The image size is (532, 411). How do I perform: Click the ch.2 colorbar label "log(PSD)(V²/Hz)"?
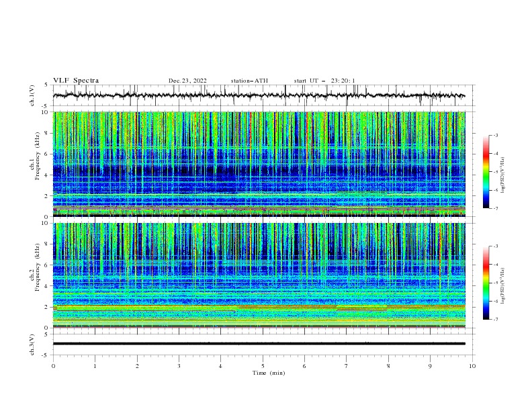click(502, 286)
